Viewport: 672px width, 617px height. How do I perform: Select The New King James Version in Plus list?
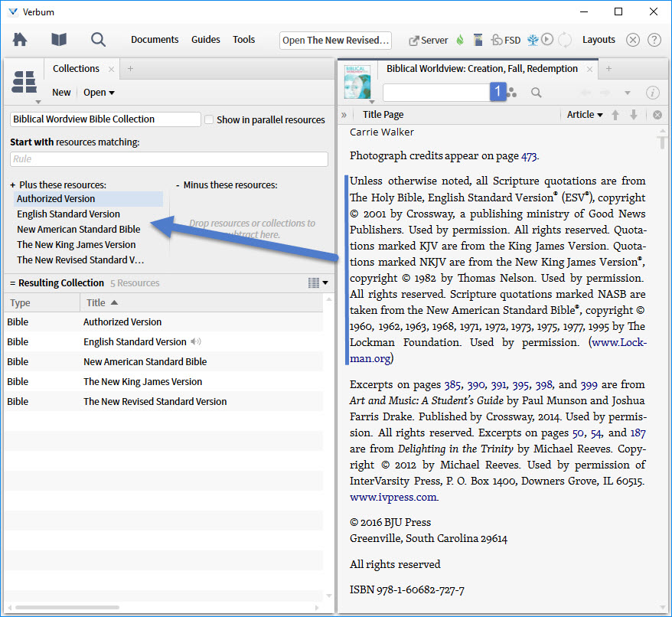click(x=88, y=245)
